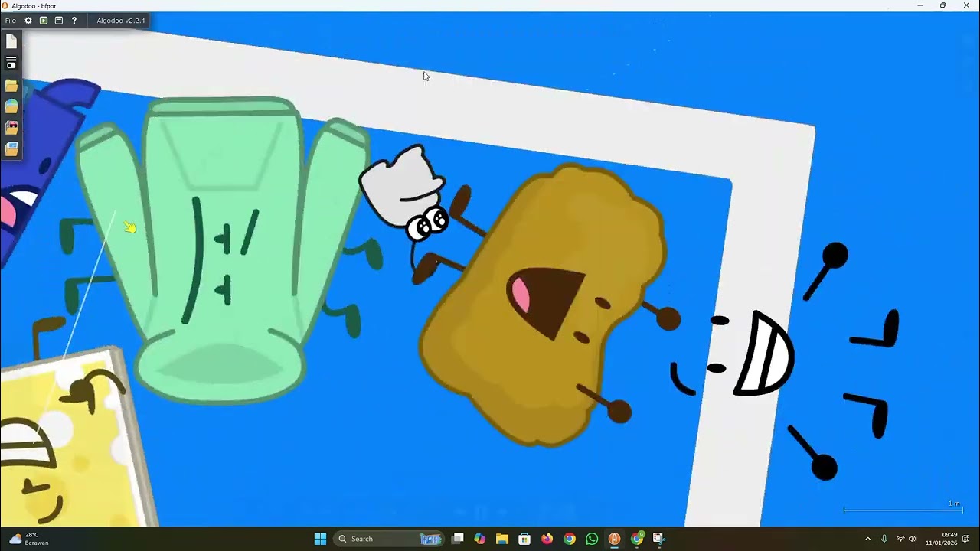Open the My Scenes folder icon
The width and height of the screenshot is (980, 551).
click(11, 85)
